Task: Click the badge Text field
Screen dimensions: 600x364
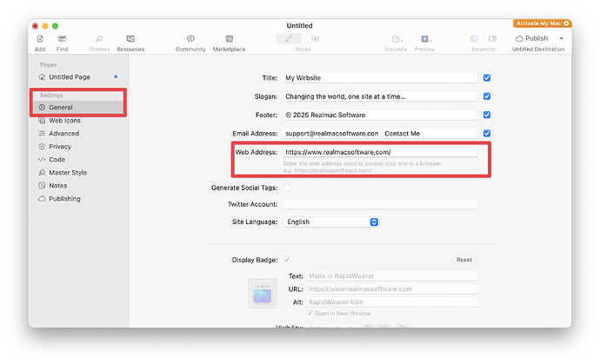Action: click(x=392, y=275)
